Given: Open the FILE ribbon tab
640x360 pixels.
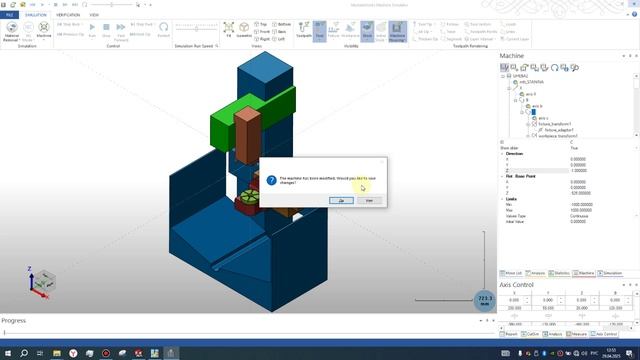Looking at the screenshot, I should (9, 15).
